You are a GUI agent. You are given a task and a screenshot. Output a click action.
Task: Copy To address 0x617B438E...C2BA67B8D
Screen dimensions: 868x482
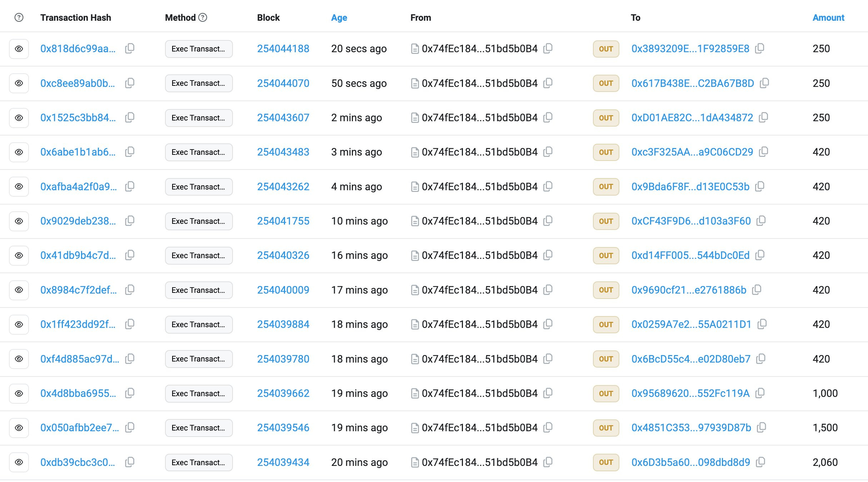pos(764,83)
